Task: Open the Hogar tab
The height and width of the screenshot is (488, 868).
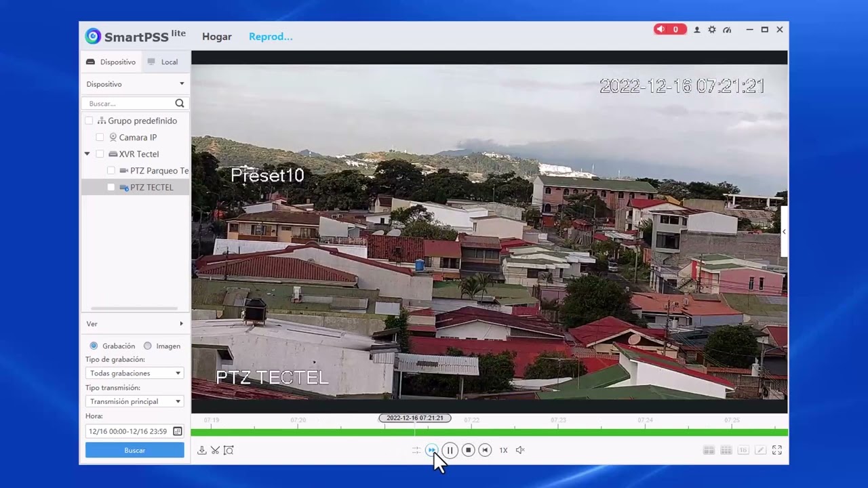Action: click(217, 37)
